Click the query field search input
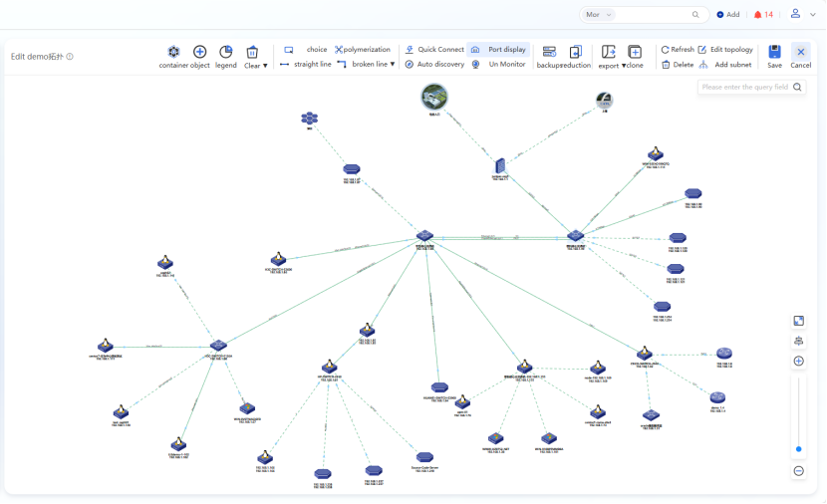The image size is (827, 504). pyautogui.click(x=745, y=88)
